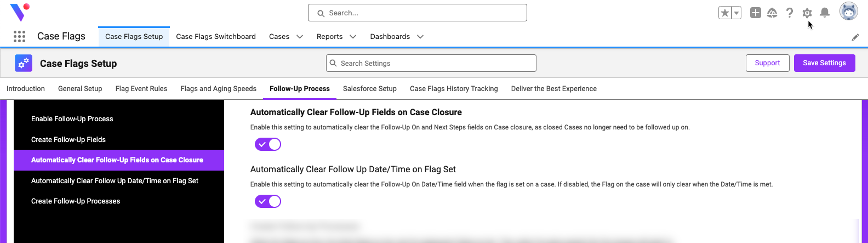Click the Case Flags Setup page title
This screenshot has height=243, width=868.
[x=78, y=64]
